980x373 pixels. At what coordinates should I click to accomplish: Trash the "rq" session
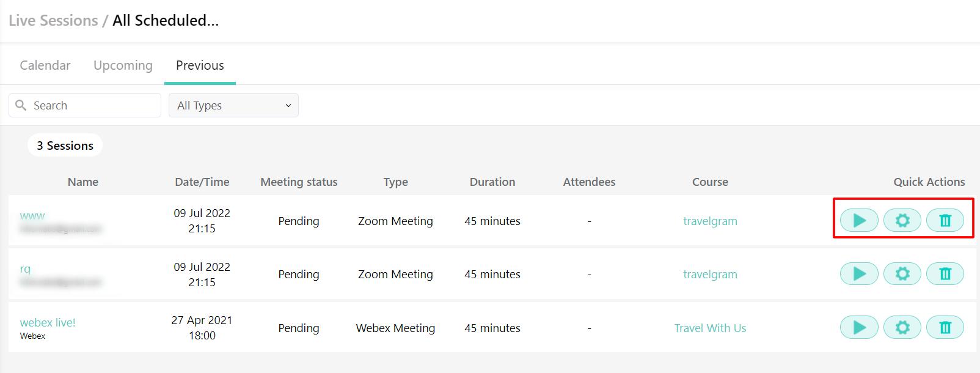click(x=945, y=273)
